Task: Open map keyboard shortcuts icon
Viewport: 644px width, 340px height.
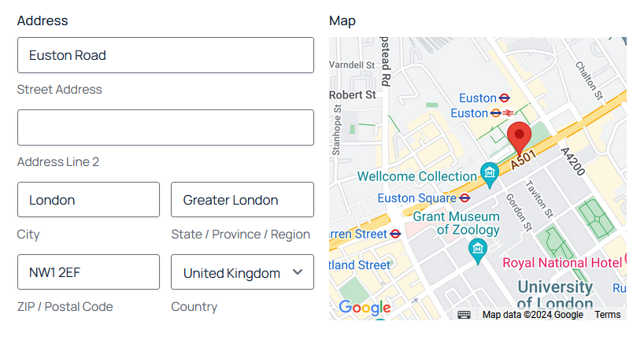Action: 464,315
